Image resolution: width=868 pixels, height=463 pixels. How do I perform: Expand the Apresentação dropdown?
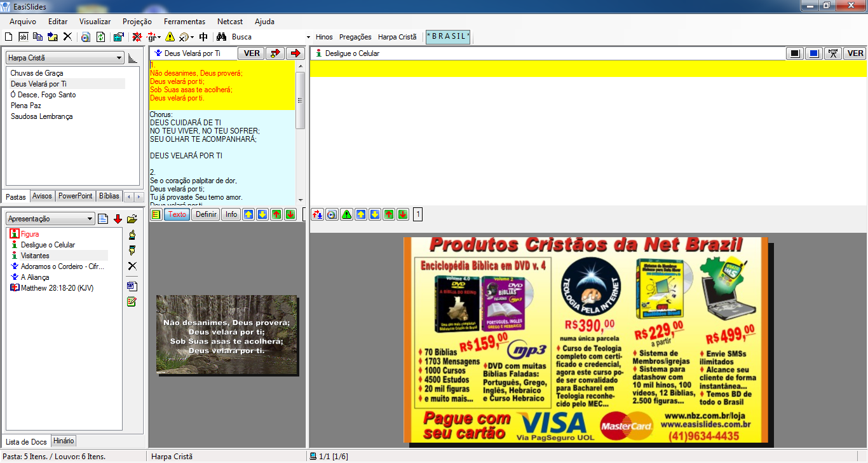click(90, 219)
